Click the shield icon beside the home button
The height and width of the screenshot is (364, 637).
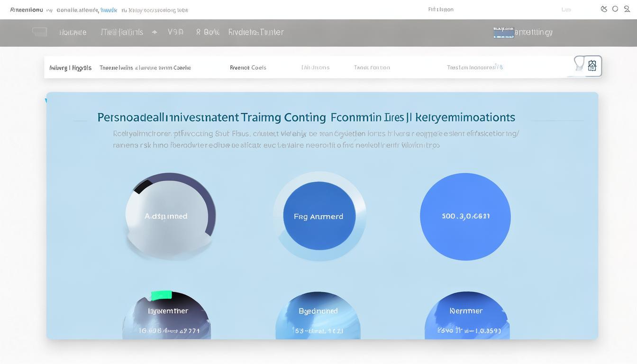579,64
